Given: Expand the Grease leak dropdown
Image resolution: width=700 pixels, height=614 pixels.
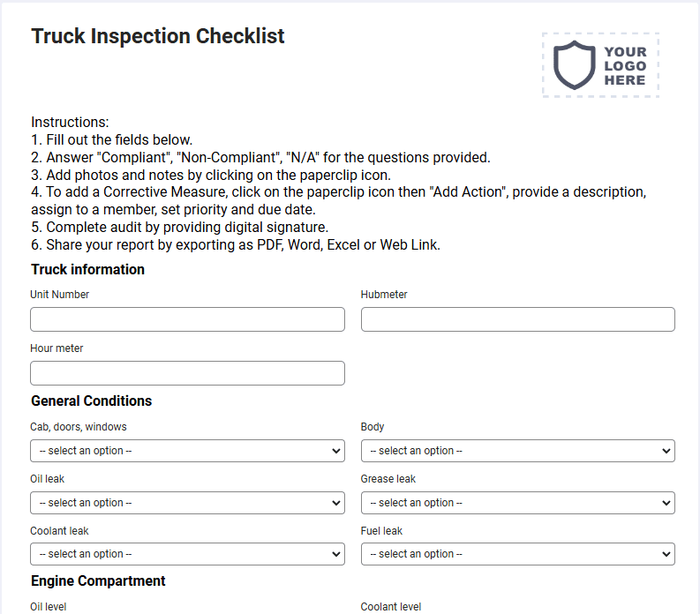Looking at the screenshot, I should (x=518, y=503).
